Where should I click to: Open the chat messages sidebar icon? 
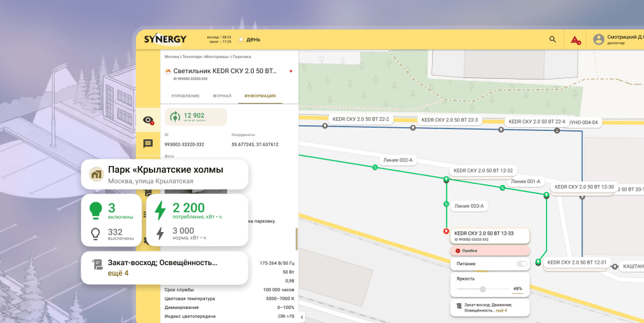coord(148,144)
